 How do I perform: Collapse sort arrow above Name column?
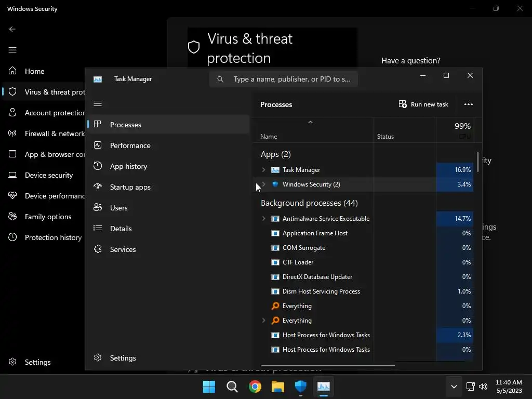(x=310, y=122)
